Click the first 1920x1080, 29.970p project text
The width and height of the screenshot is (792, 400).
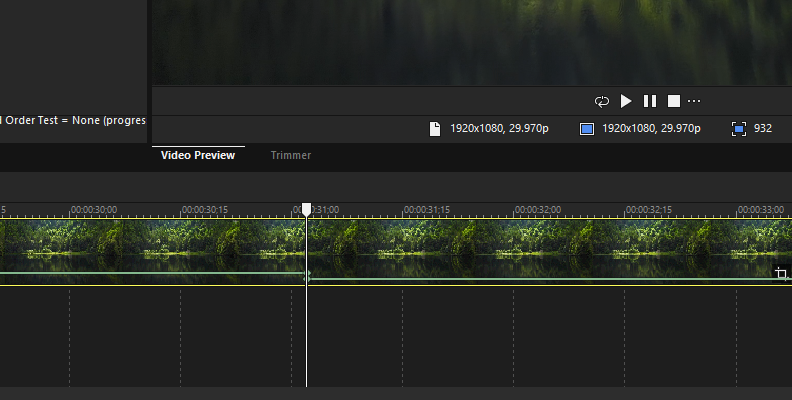point(499,128)
